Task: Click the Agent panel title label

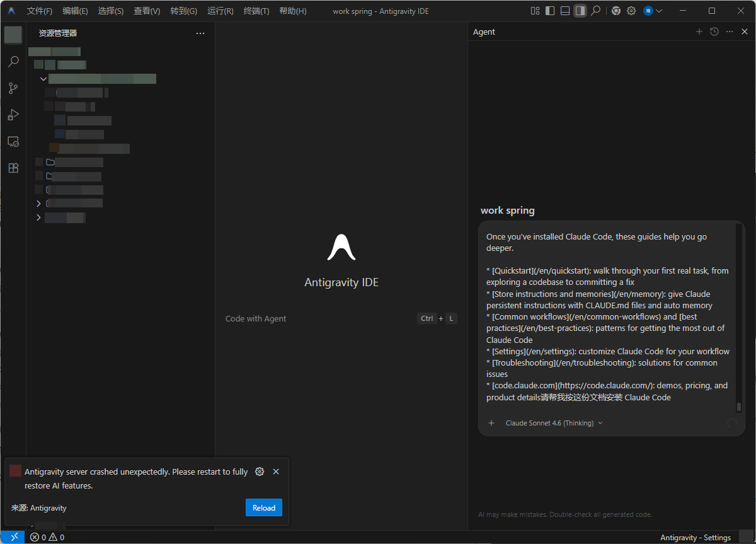Action: tap(484, 32)
